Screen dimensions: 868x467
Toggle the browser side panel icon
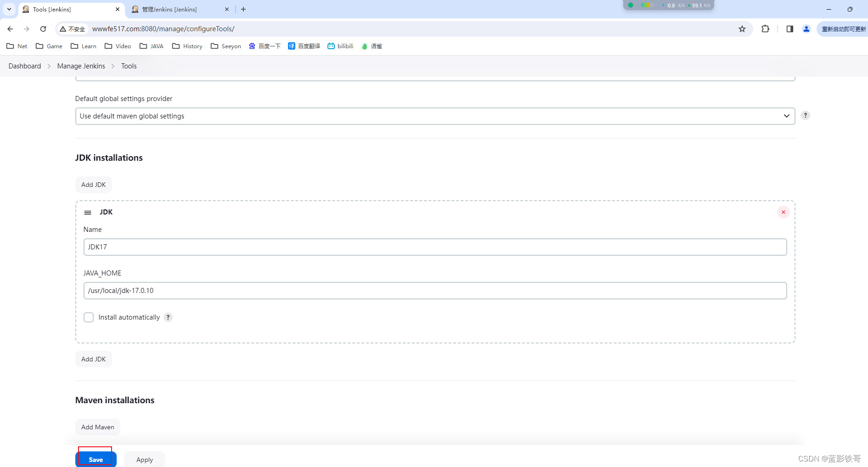point(790,29)
